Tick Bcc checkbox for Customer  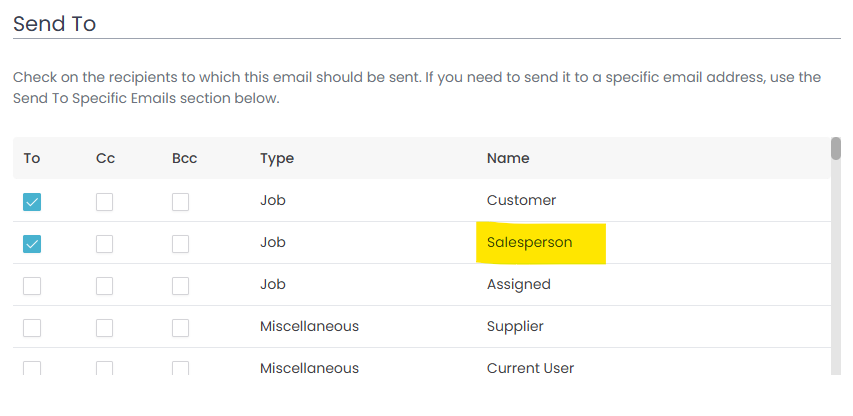coord(180,202)
